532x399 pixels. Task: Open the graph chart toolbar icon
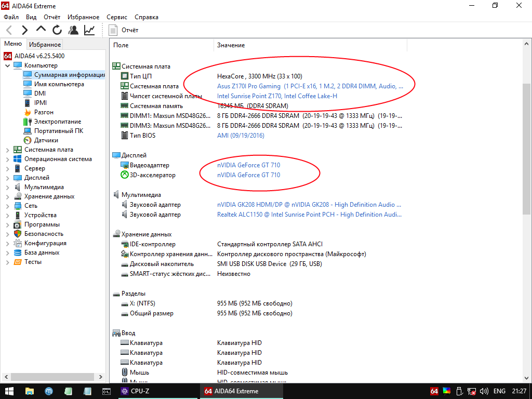pyautogui.click(x=89, y=30)
